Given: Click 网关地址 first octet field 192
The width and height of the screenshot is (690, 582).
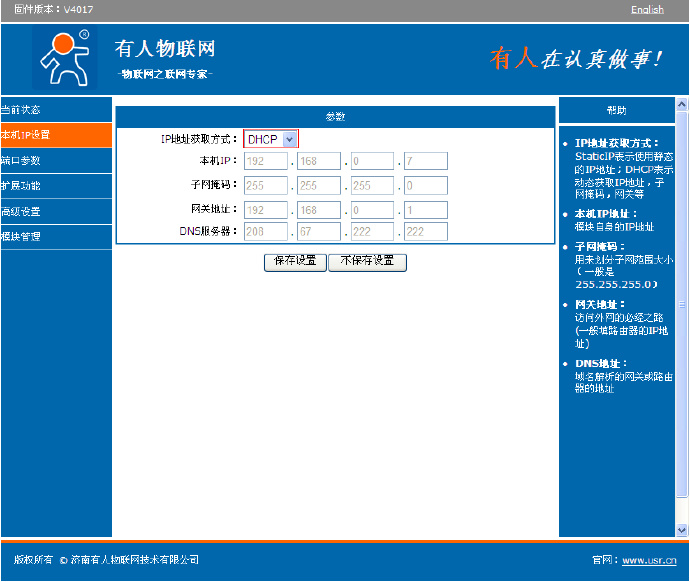Looking at the screenshot, I should pyautogui.click(x=266, y=210).
